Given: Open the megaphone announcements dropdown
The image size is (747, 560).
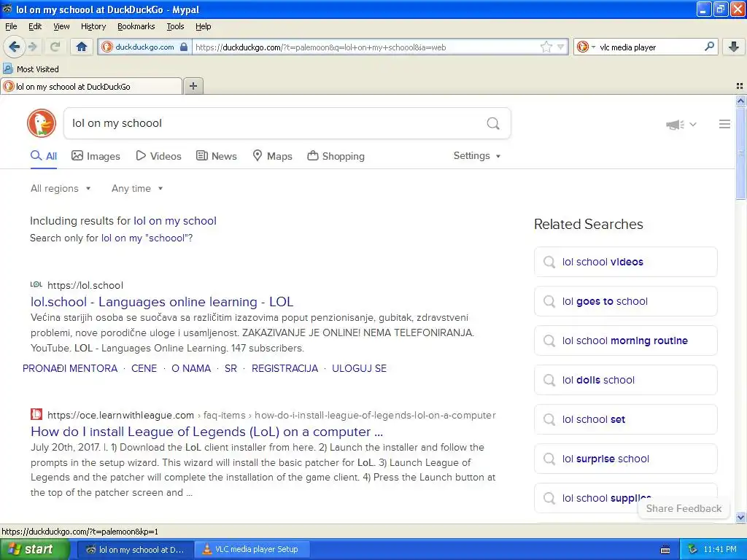Looking at the screenshot, I should [x=681, y=124].
